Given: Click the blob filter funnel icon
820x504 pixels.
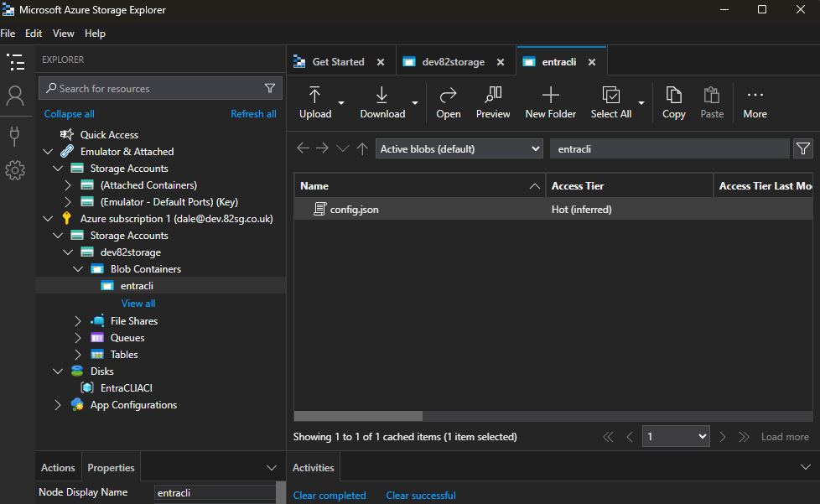Looking at the screenshot, I should (802, 149).
